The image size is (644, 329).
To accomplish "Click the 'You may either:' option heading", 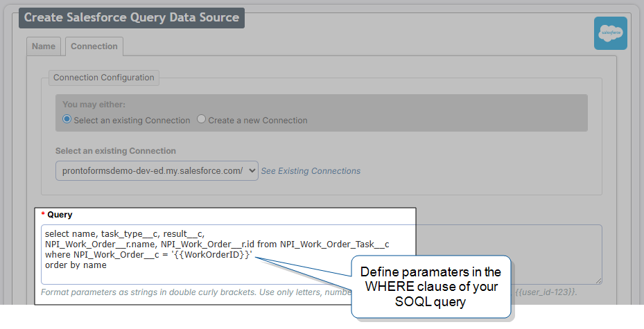I will click(94, 105).
